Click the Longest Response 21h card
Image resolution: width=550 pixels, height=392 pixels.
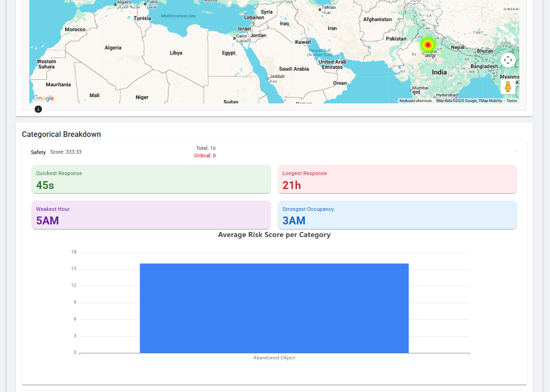(397, 179)
